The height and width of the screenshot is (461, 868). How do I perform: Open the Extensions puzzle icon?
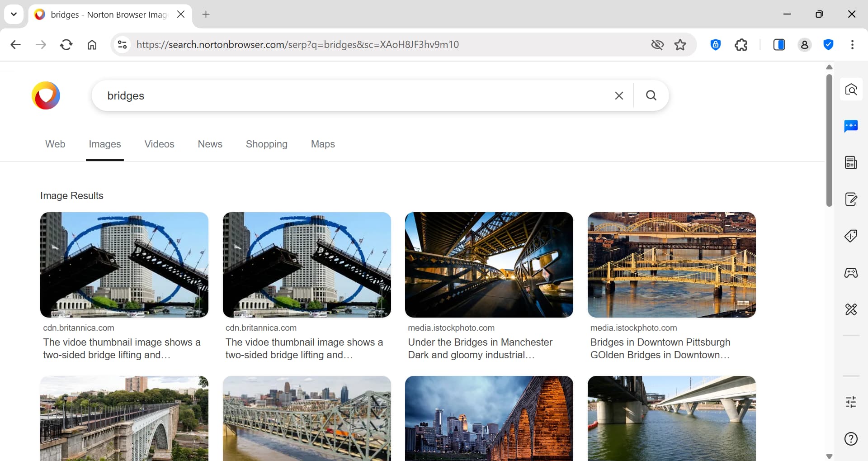click(x=741, y=44)
